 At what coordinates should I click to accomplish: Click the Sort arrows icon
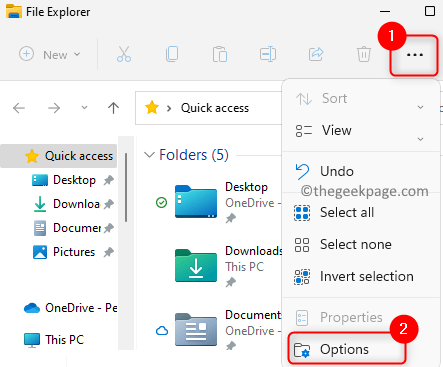(x=304, y=99)
